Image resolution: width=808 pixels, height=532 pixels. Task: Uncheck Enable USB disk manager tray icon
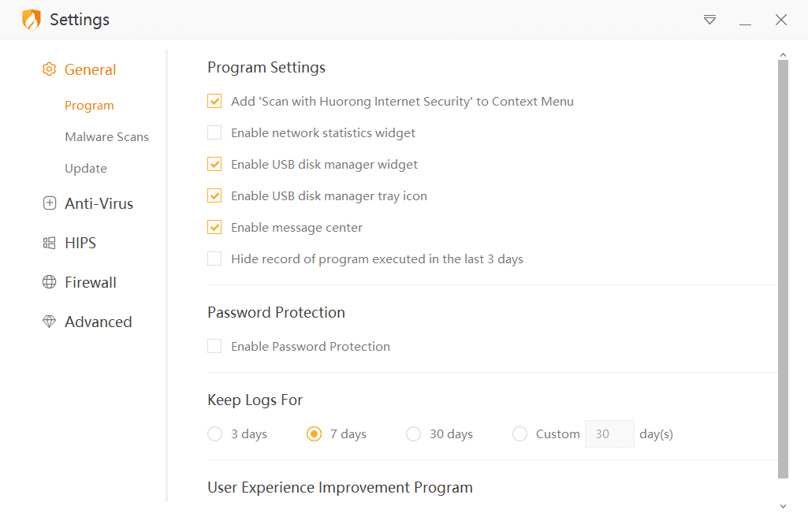[x=214, y=195]
